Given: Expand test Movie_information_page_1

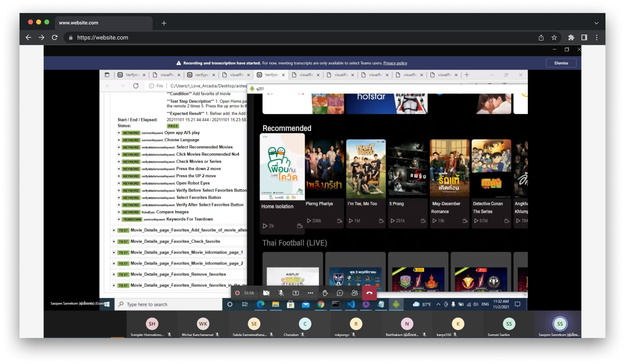Looking at the screenshot, I should pyautogui.click(x=114, y=253).
